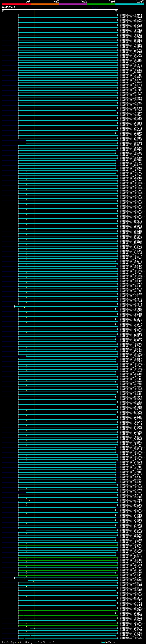
Task: Click the green ~80% identity legend bar
Action: (x=101, y=4)
